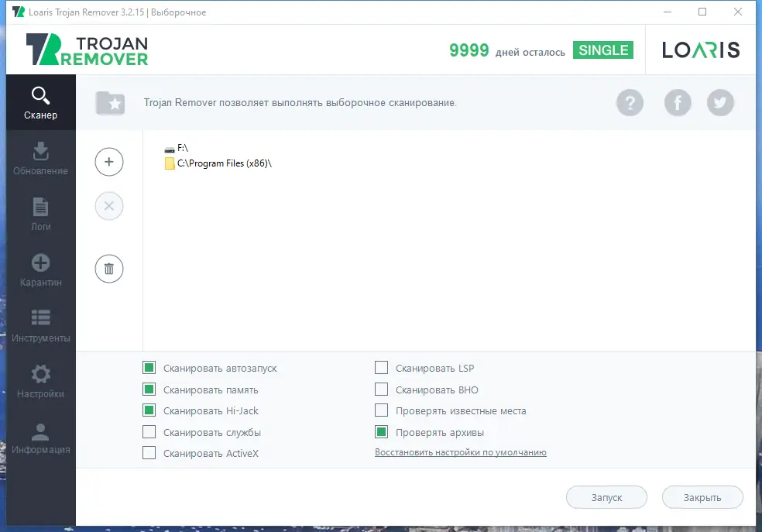Uncheck Проверять архивы
The height and width of the screenshot is (532, 762).
click(x=382, y=432)
